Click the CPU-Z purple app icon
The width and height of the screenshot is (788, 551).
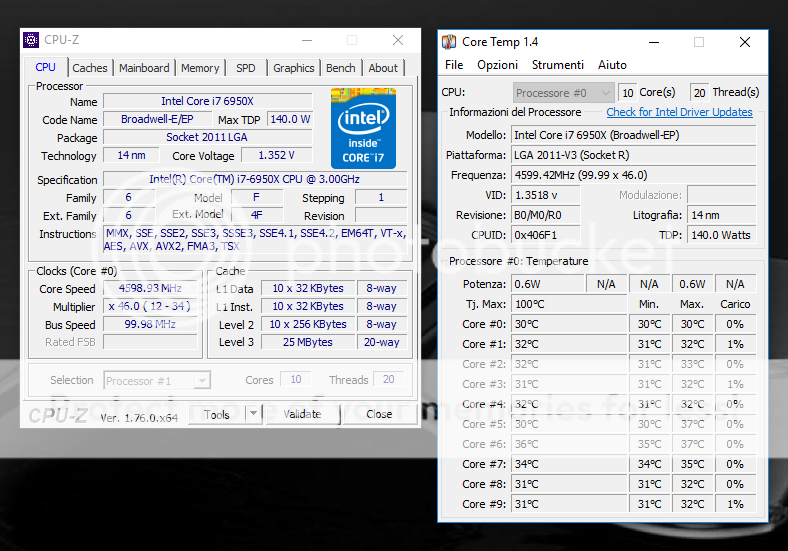coord(31,40)
